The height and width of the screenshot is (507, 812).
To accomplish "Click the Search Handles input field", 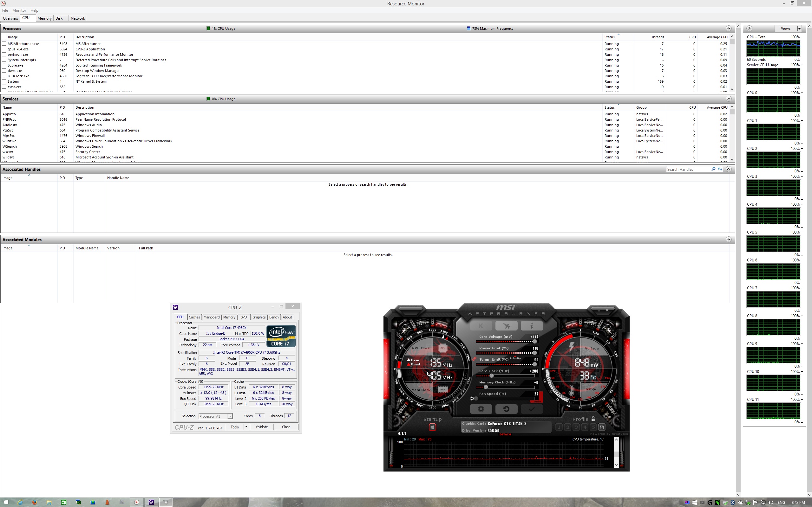I will tap(688, 169).
